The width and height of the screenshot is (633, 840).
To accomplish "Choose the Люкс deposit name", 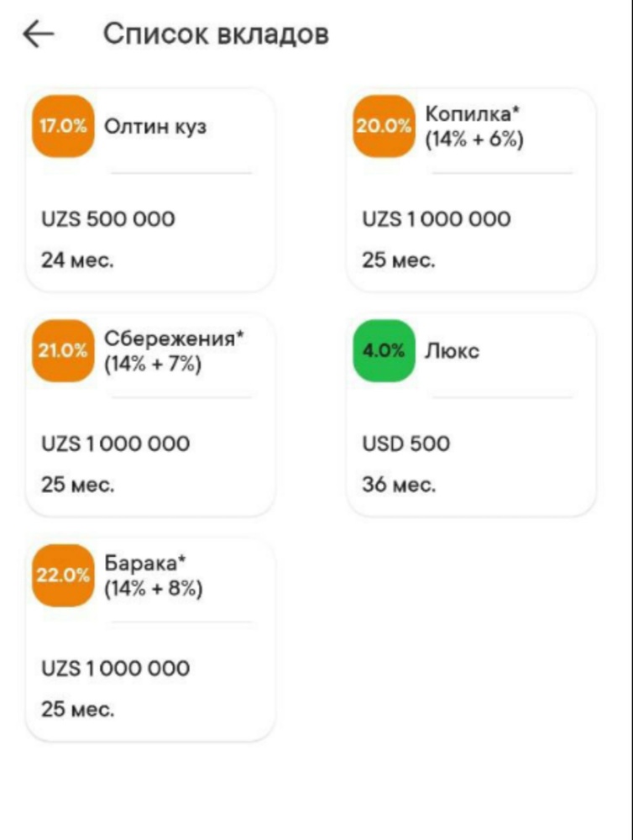I will (452, 351).
